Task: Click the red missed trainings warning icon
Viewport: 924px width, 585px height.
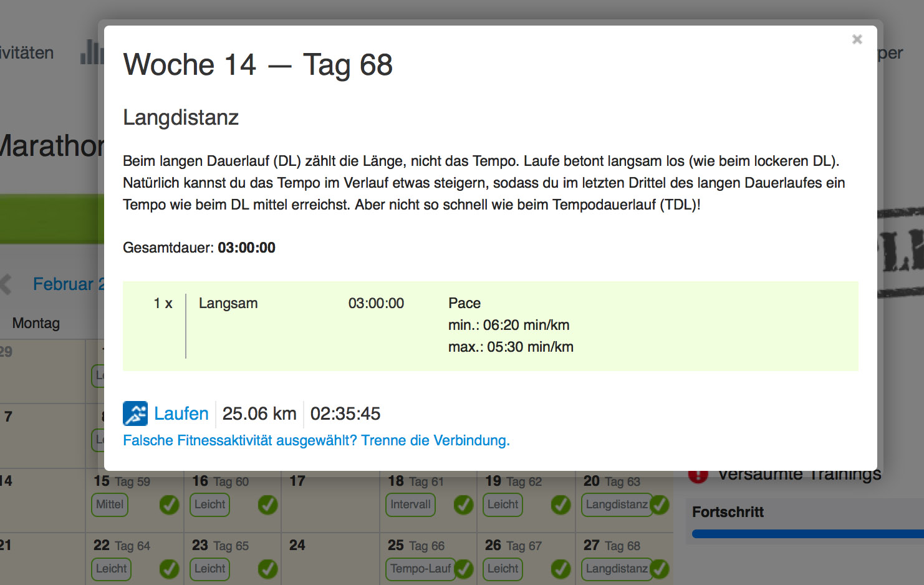Action: point(698,476)
